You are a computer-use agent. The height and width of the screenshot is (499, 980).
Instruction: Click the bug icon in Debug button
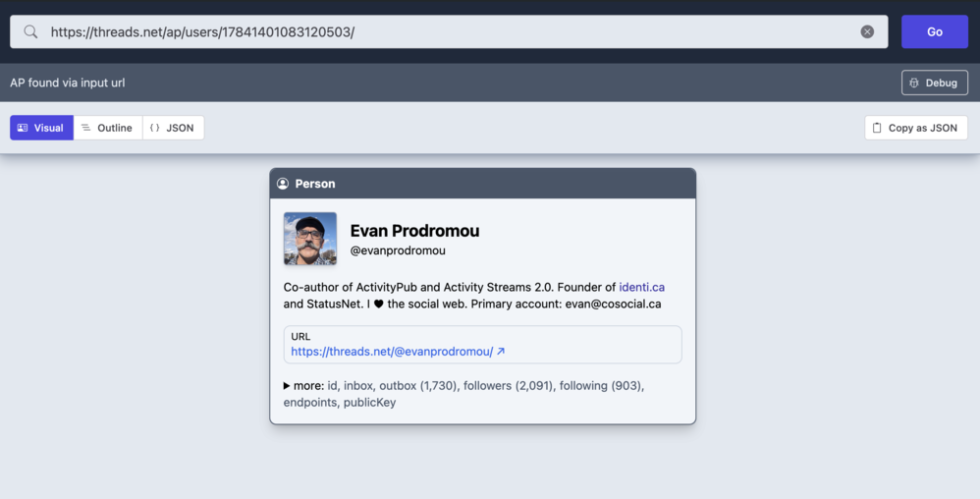[x=914, y=83]
